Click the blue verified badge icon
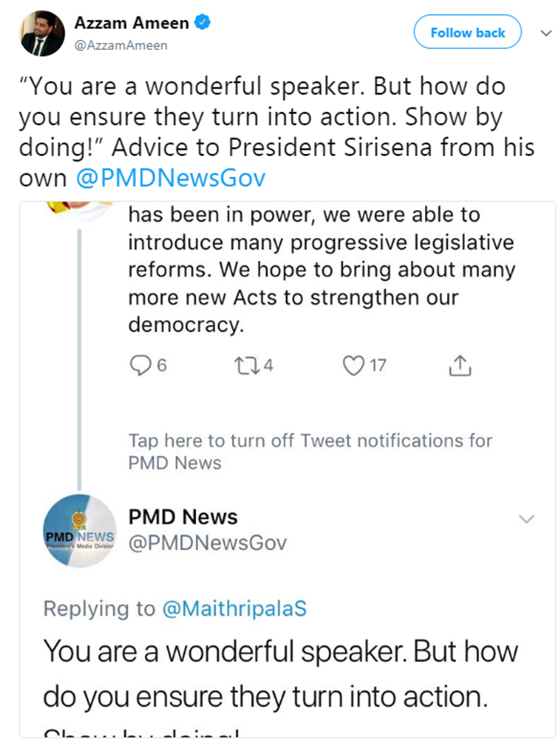560x746 pixels. pos(202,24)
